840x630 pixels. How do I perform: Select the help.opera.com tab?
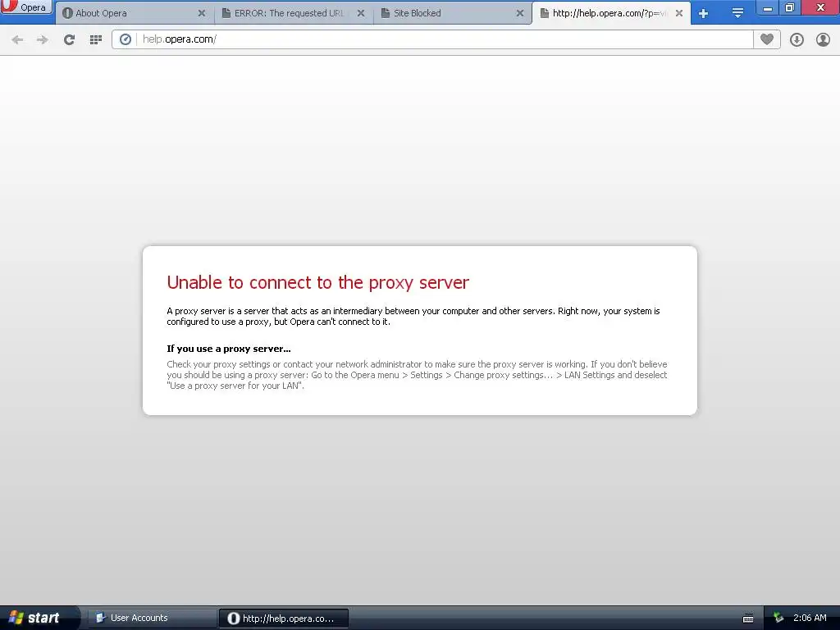coord(612,13)
